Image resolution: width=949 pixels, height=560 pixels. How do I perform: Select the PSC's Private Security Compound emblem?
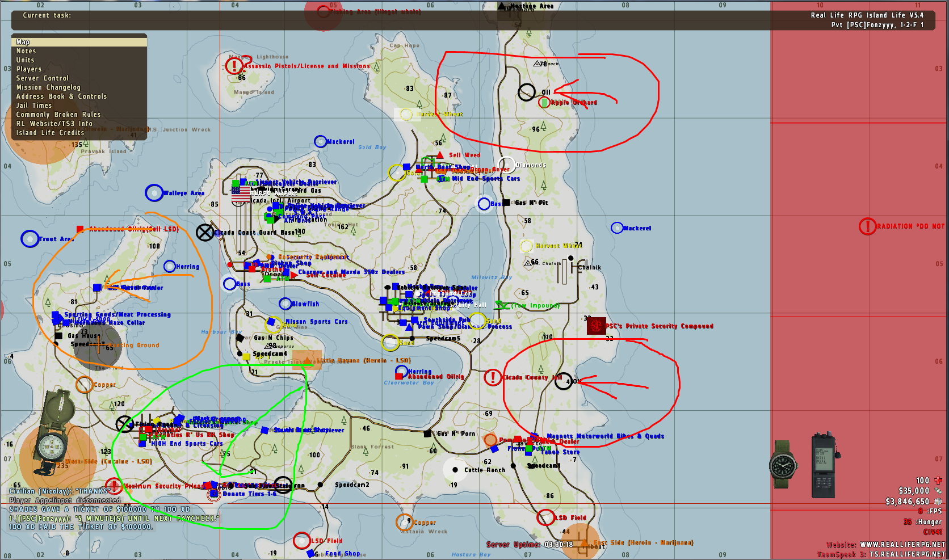(x=596, y=326)
